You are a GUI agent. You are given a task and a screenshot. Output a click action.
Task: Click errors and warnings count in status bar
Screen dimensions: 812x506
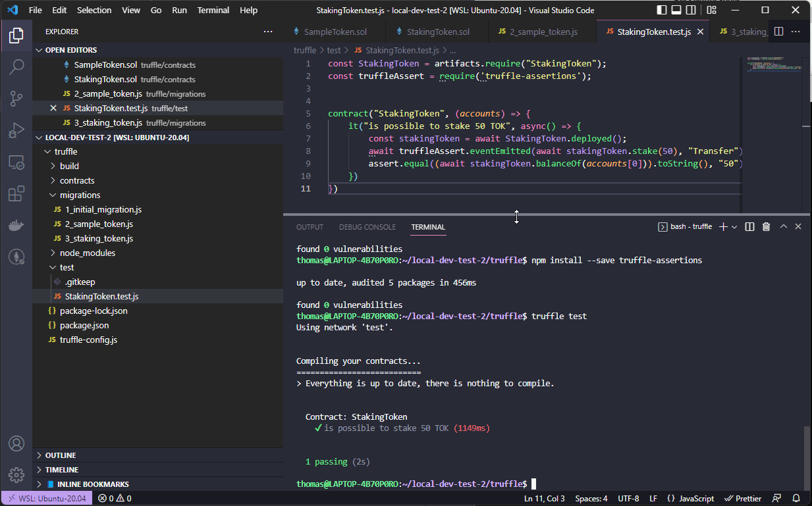(x=115, y=499)
